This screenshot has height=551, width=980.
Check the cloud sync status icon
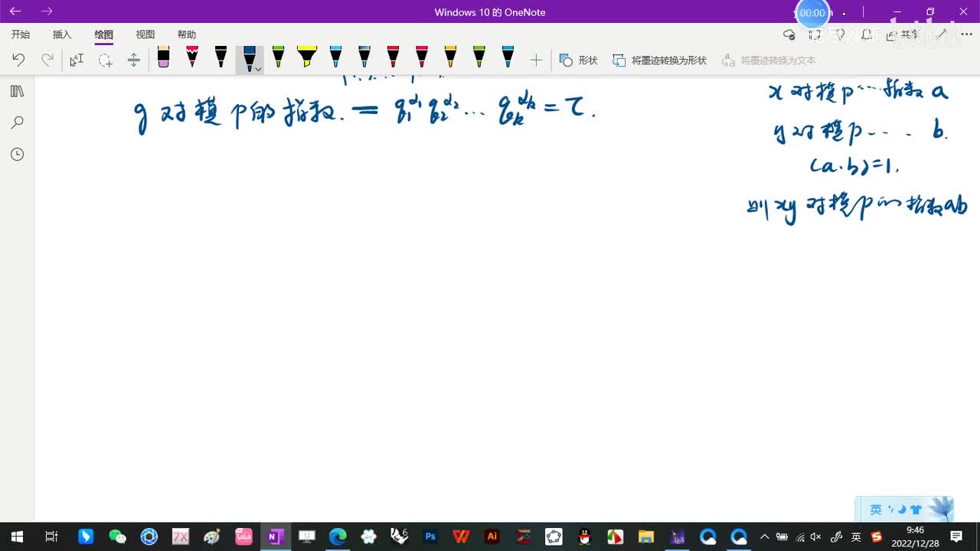[789, 34]
